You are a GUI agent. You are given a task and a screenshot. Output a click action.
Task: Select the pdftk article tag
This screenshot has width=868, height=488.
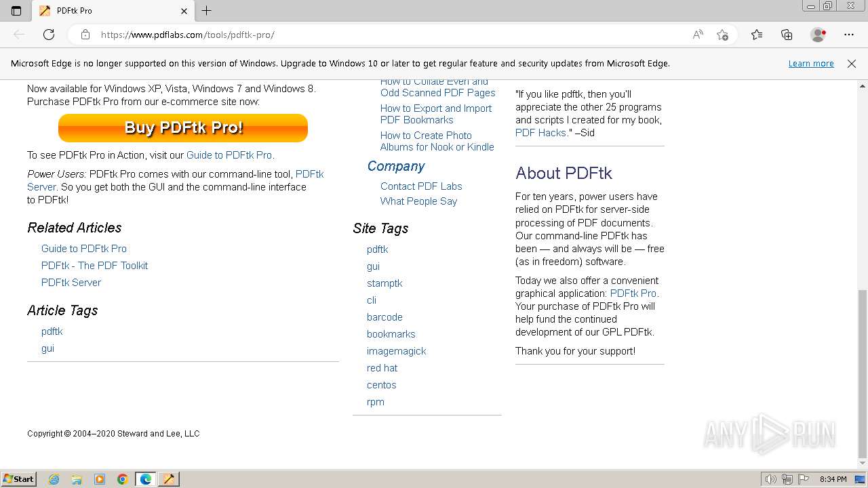click(x=52, y=331)
